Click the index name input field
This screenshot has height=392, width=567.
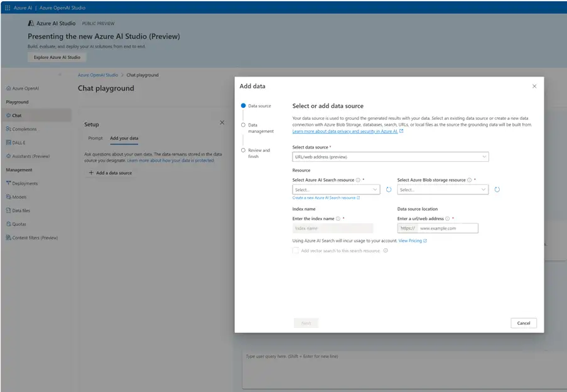coord(333,228)
